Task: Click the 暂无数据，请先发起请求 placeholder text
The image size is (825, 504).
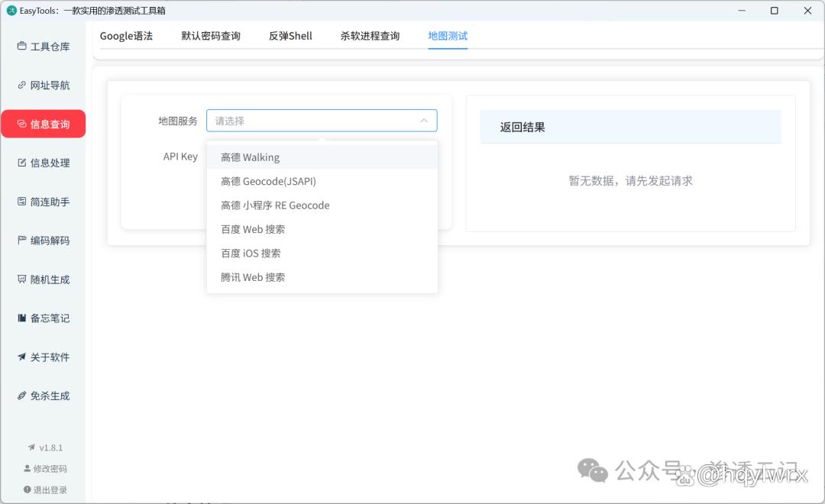Action: pyautogui.click(x=630, y=181)
